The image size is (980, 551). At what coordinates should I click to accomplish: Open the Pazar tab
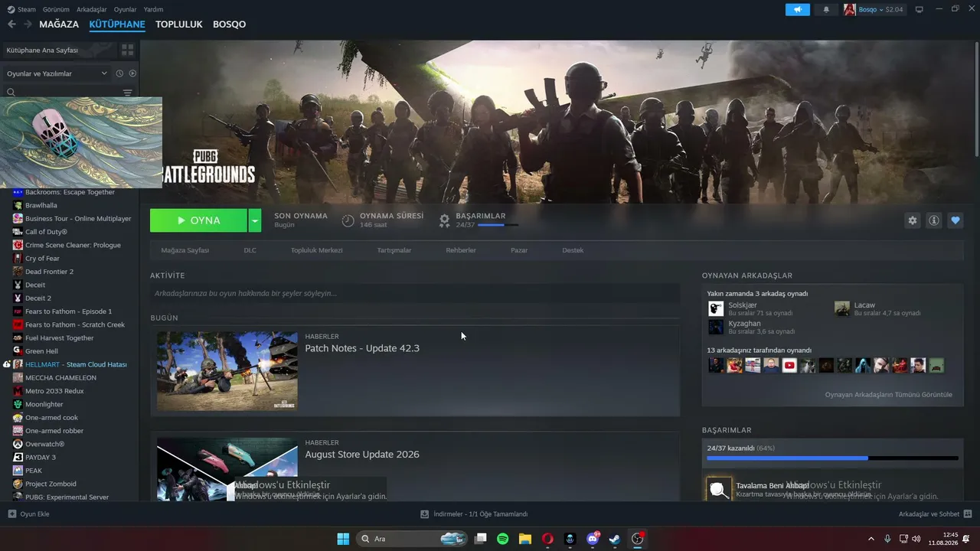click(x=519, y=250)
